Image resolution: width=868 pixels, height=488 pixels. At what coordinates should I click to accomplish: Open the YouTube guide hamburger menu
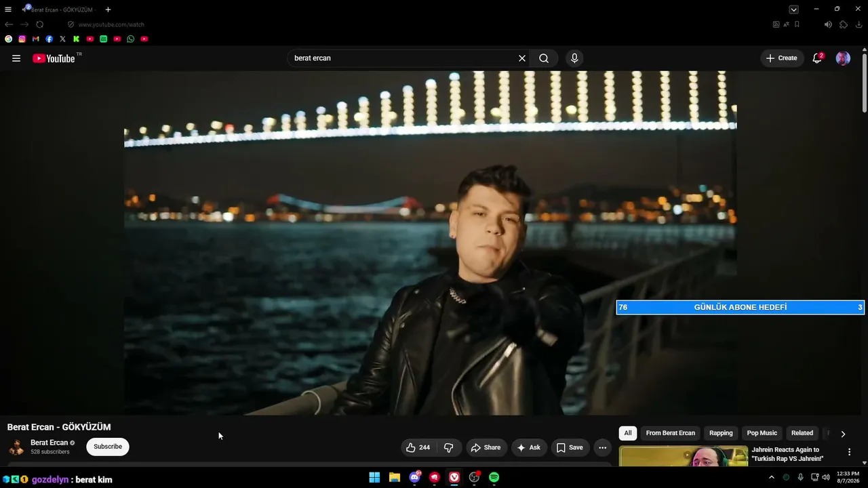pos(16,58)
